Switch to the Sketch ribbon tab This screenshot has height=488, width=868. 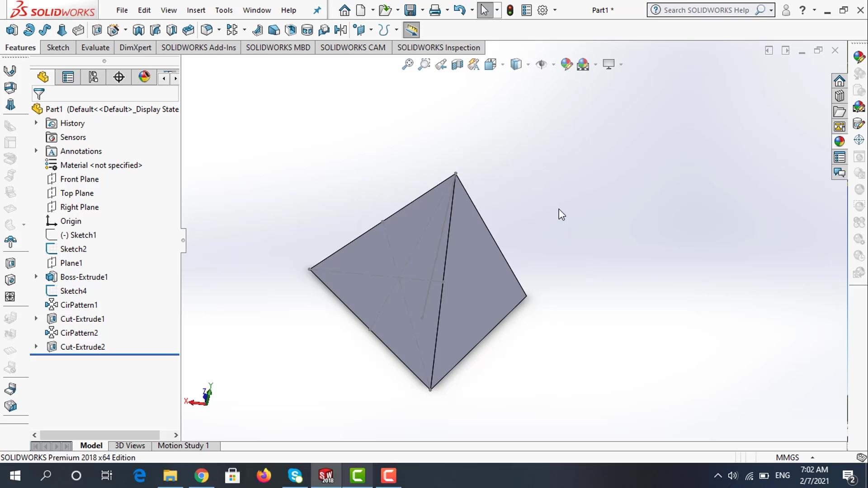point(57,47)
